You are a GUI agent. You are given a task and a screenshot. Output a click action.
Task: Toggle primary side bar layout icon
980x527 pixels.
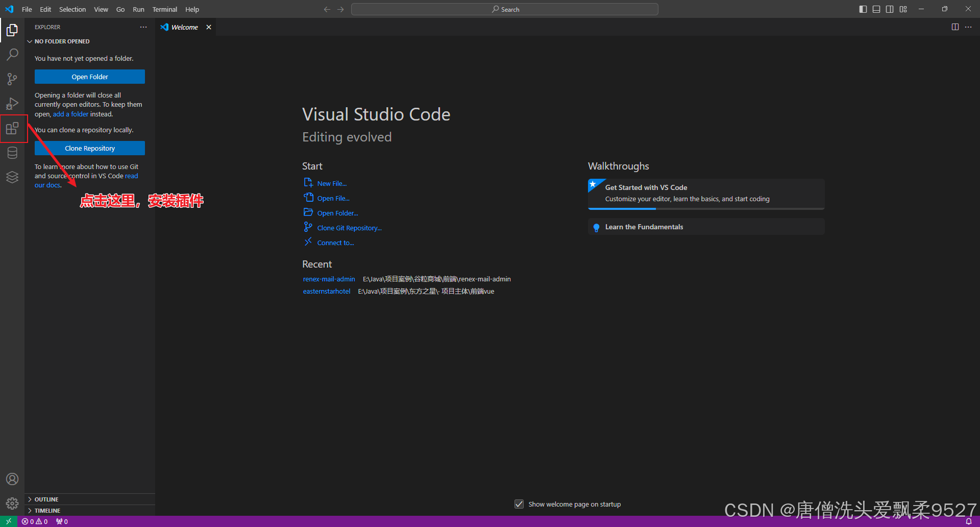pyautogui.click(x=863, y=9)
